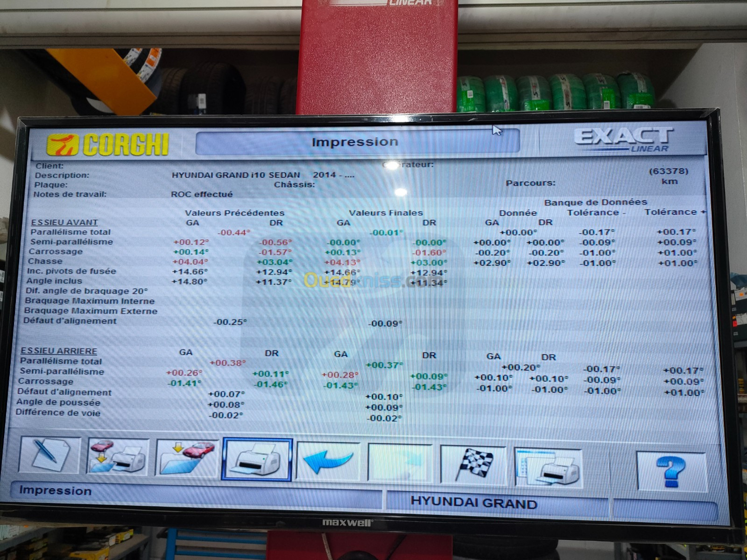Select the Angle inclus row label

coord(54,281)
